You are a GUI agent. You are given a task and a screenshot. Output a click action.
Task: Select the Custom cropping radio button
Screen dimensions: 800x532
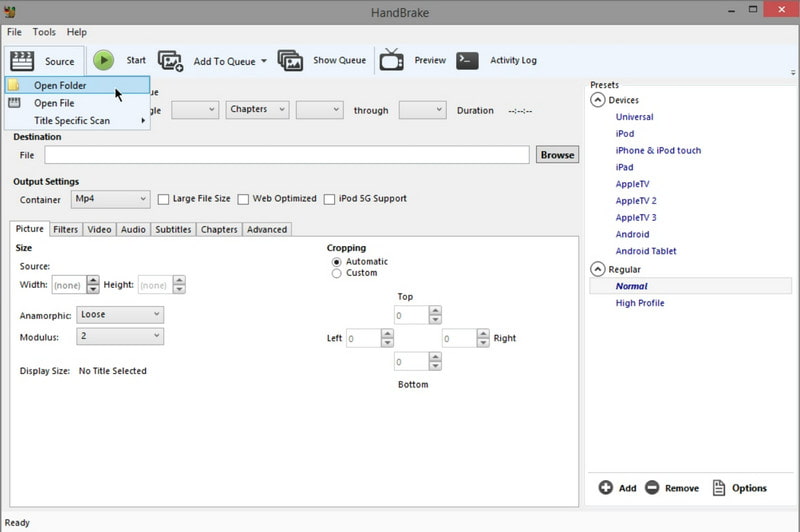pos(337,273)
